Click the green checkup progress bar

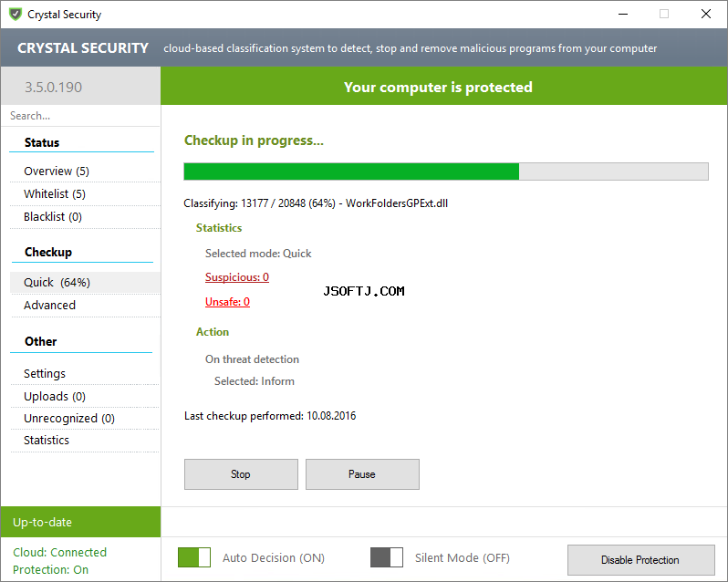(446, 171)
